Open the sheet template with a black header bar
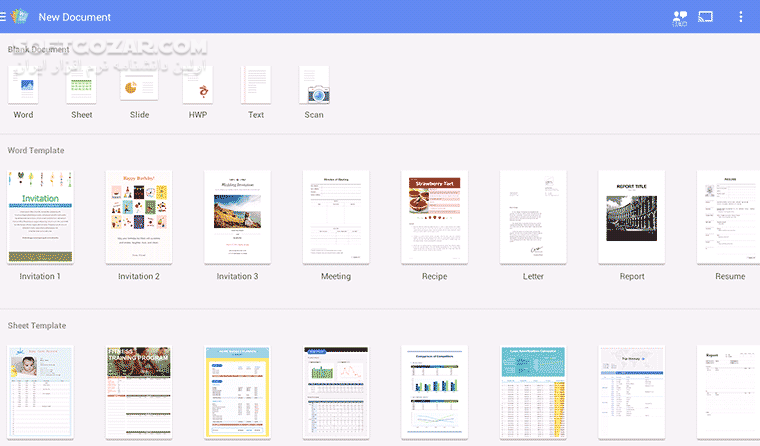Screen dimensions: 760x446 coord(336,392)
